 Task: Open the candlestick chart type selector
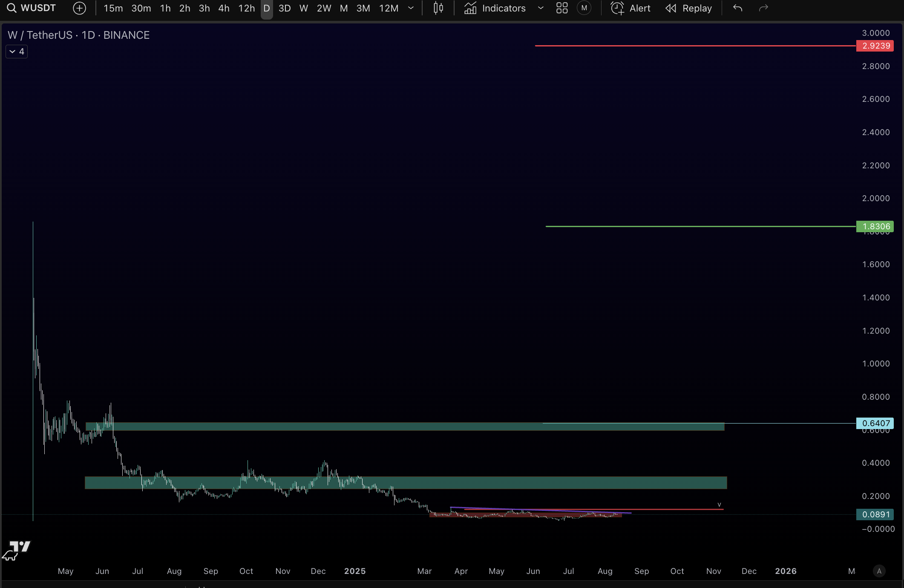click(438, 8)
